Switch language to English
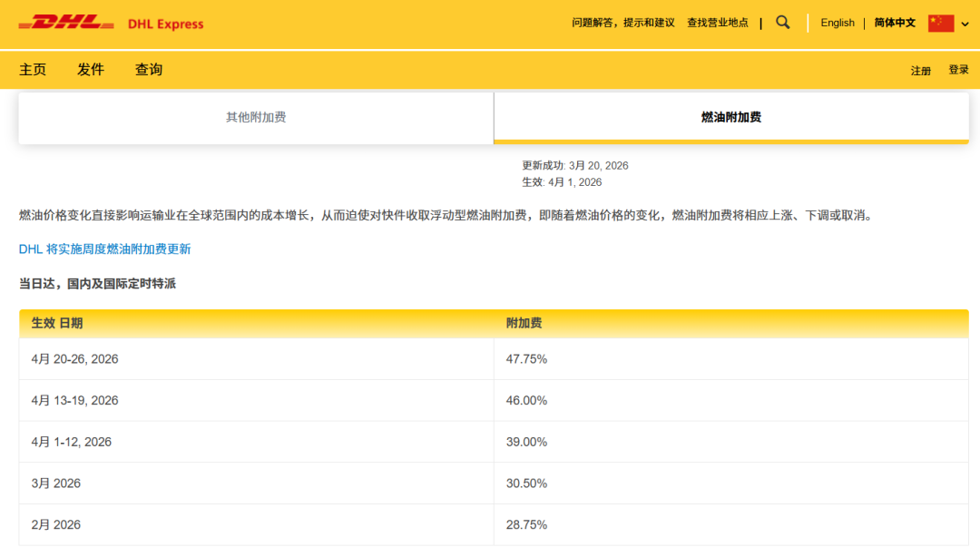The width and height of the screenshot is (980, 547). [837, 23]
